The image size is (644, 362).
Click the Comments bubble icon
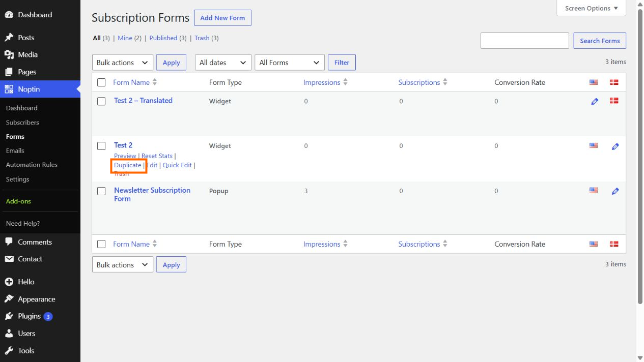tap(9, 242)
